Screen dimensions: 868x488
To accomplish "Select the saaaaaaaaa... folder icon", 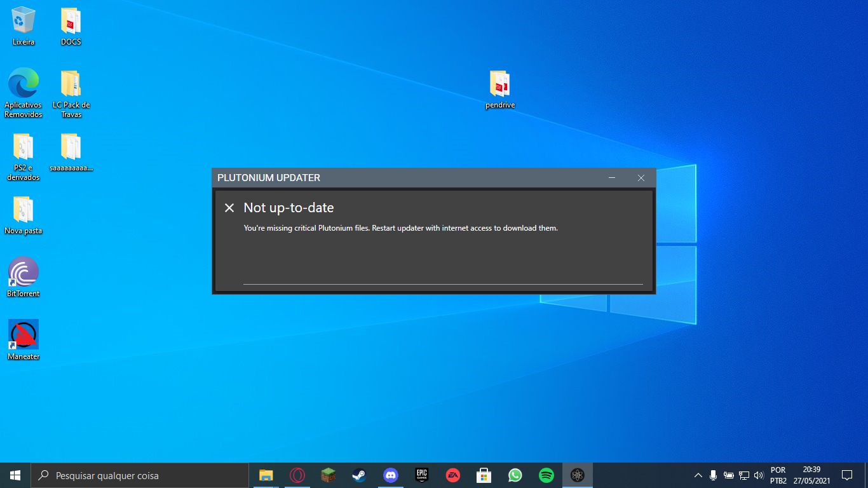I will pos(71,152).
